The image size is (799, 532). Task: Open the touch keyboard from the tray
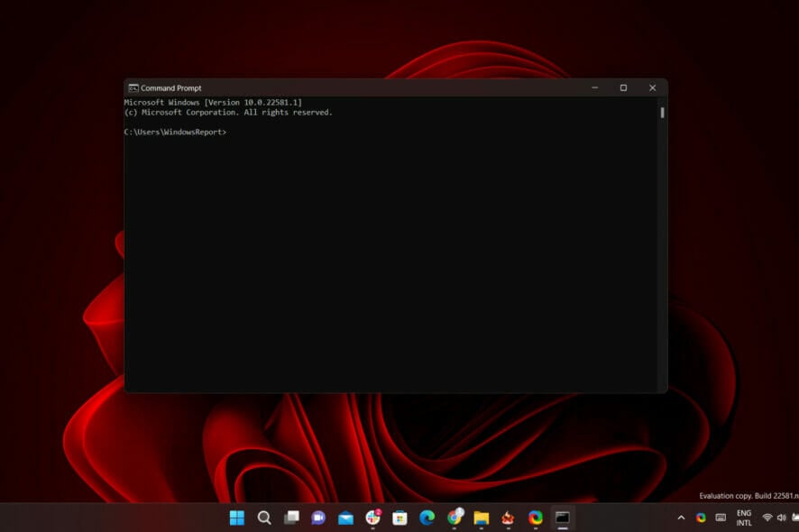pyautogui.click(x=721, y=518)
